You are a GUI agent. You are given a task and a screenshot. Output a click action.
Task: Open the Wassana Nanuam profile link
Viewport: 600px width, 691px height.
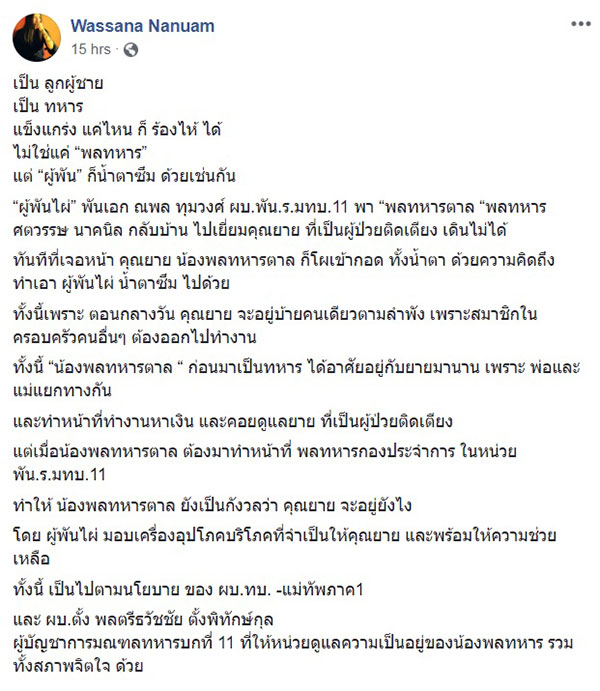coord(140,23)
